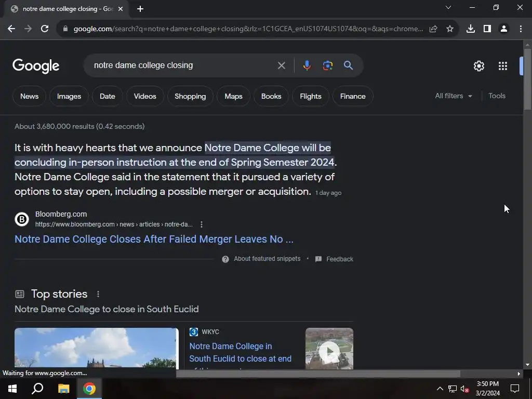Screen dimensions: 532x399
Task: Open the large top story image
Action: [x=96, y=348]
